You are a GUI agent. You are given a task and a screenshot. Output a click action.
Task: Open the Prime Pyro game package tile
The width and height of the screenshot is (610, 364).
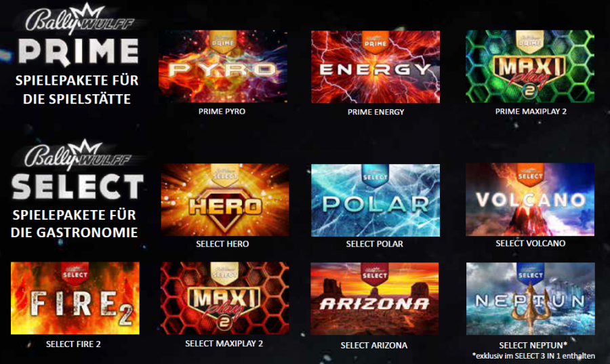[x=223, y=66]
